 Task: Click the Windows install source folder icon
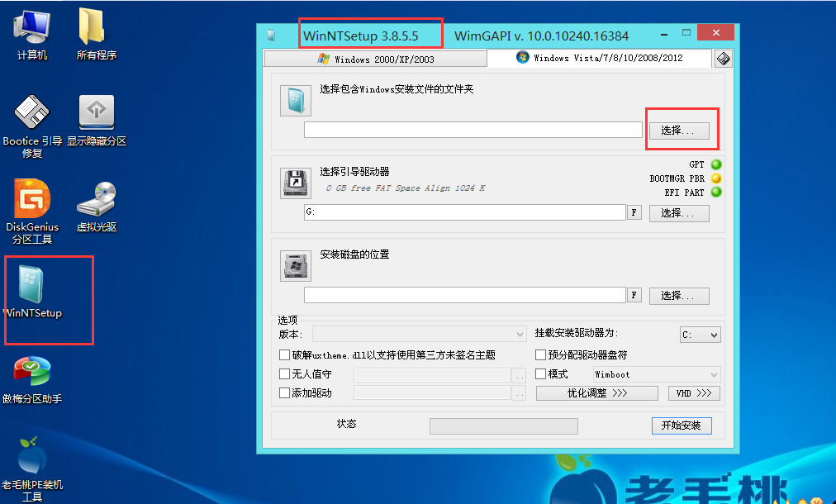click(296, 100)
